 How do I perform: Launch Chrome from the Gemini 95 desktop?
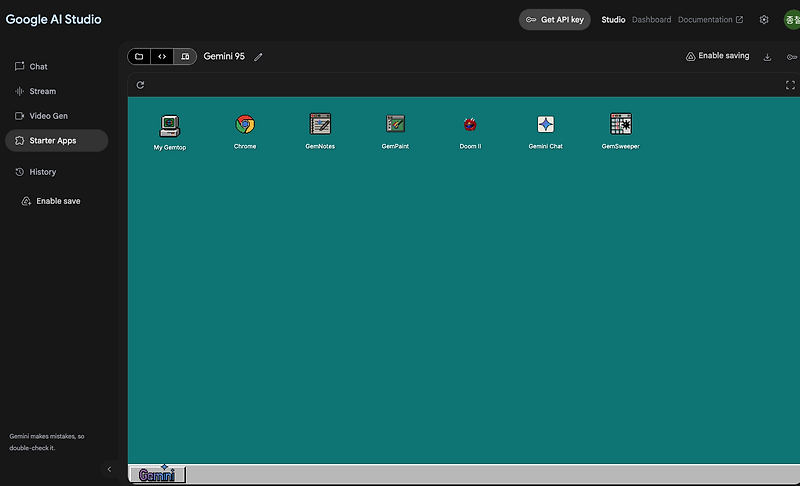coord(245,131)
